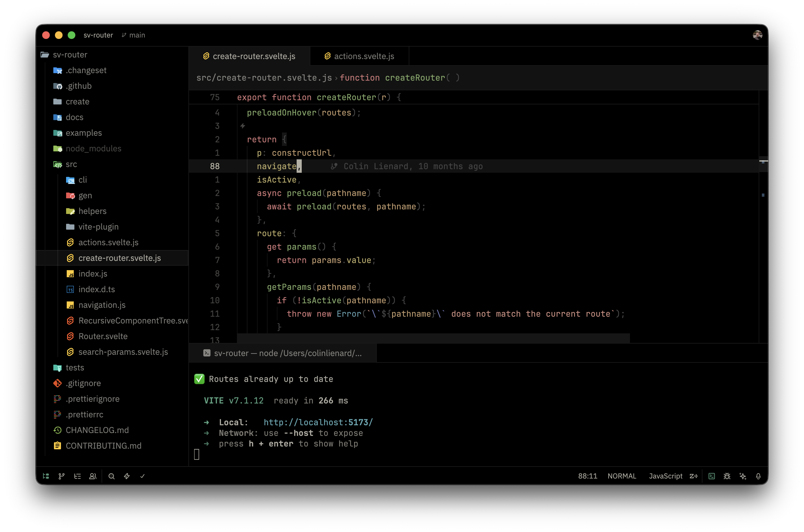Click the git blame icon beside Colin Lienard
804x532 pixels.
(334, 166)
